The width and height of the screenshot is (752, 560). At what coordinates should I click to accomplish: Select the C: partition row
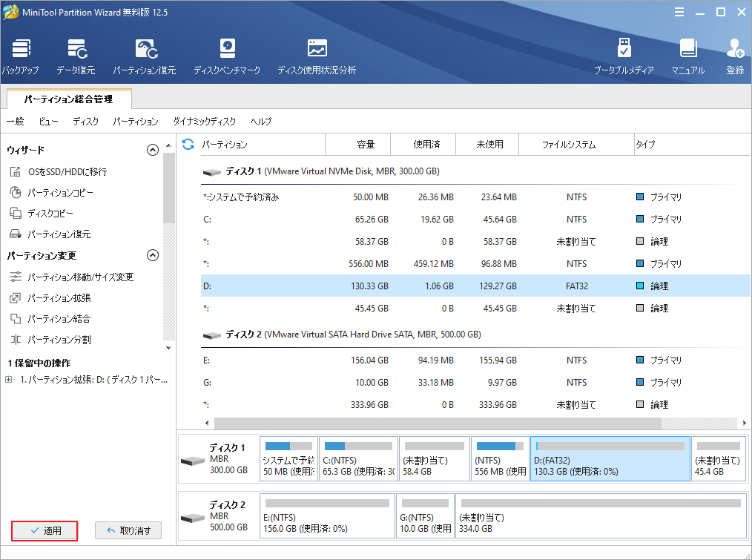pyautogui.click(x=475, y=220)
